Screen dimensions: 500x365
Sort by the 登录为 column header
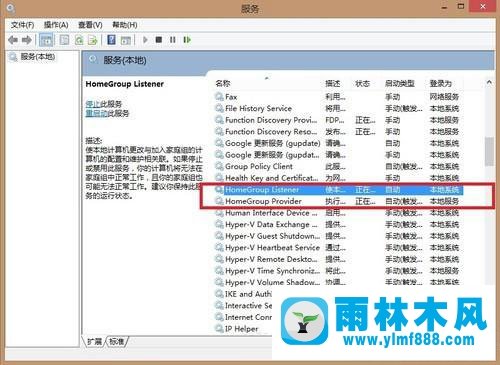point(441,83)
